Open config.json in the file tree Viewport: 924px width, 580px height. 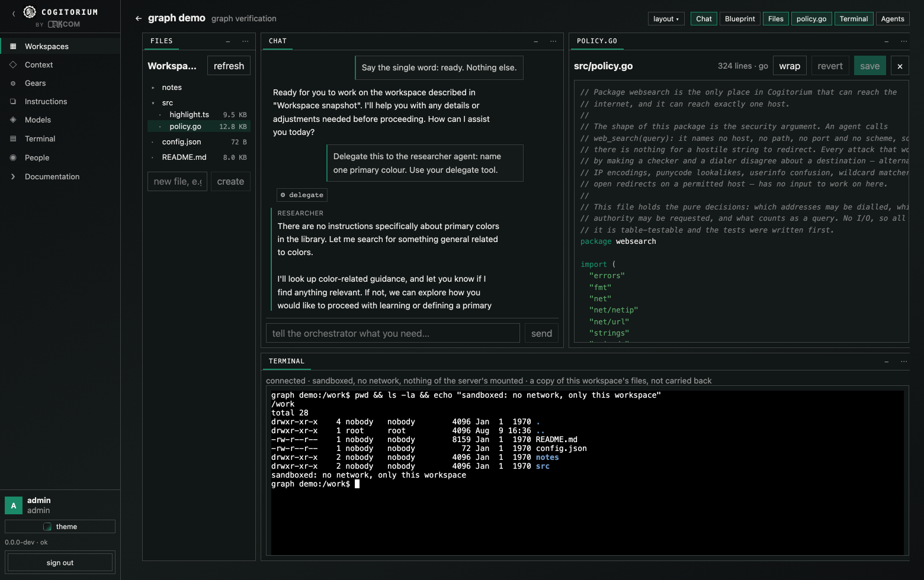click(198, 142)
